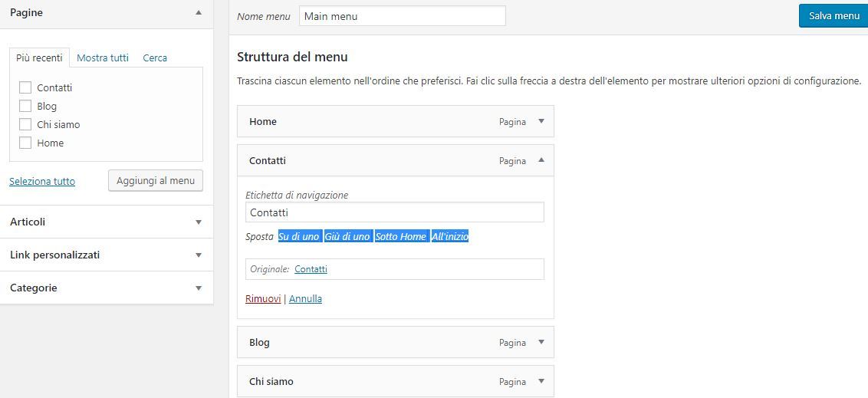Click Rimuovi to delete menu item
Screen dimensions: 868x398
tap(263, 298)
